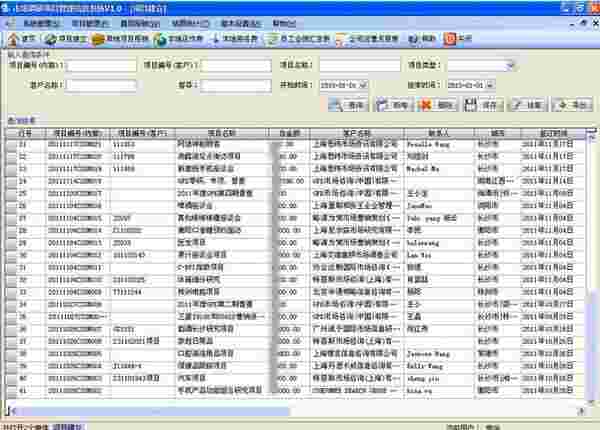The width and height of the screenshot is (600, 430).
Task: Open the green list-document toolbar item
Action: 299,39
